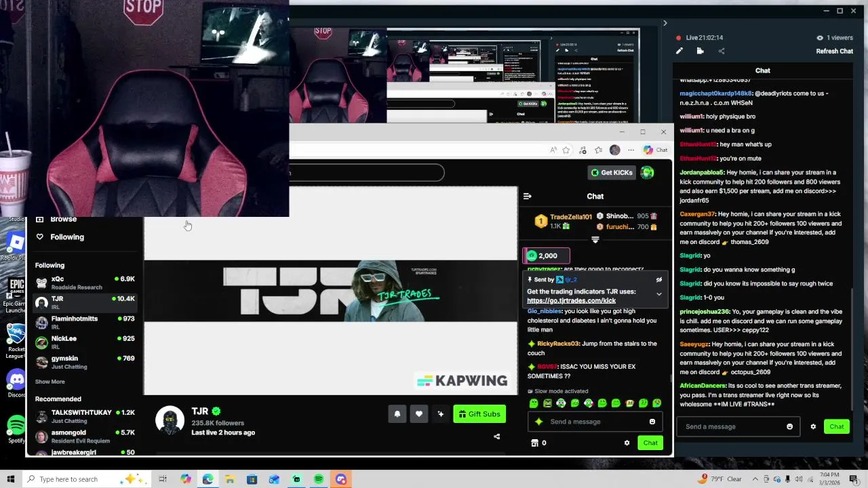Click the share icon in streaming app header

[721, 51]
